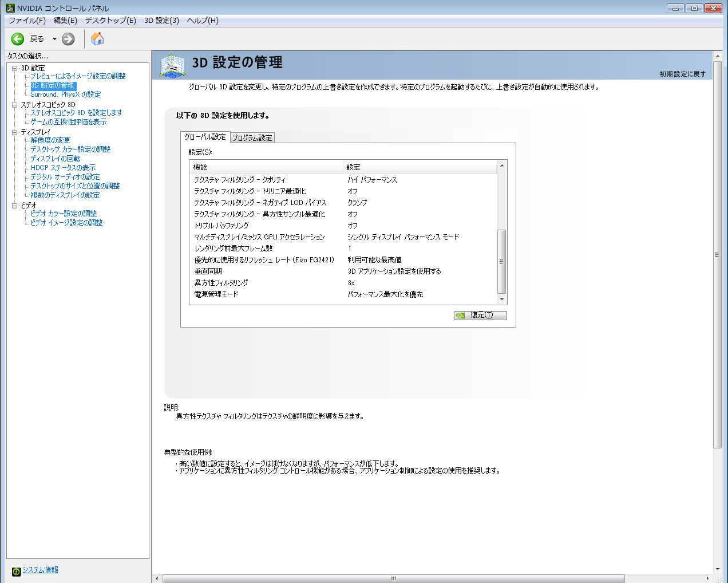Click the settings list scroll down arrow

(502, 300)
